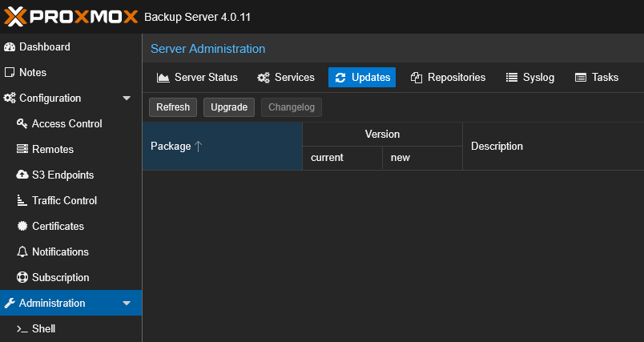Collapse the Administration section arrow
The height and width of the screenshot is (342, 644).
click(127, 304)
